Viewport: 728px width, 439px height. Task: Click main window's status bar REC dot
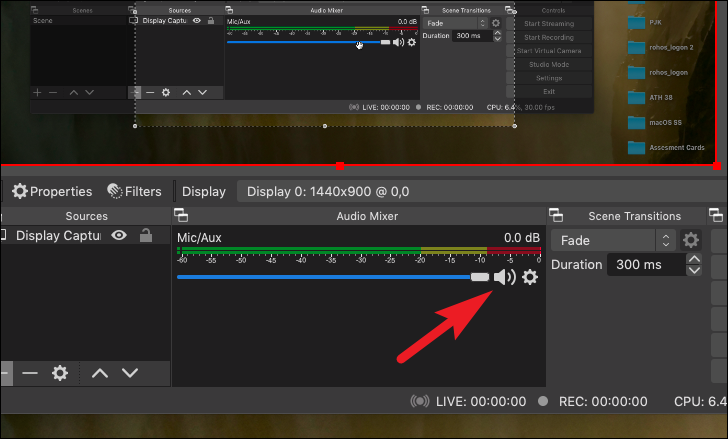(543, 401)
